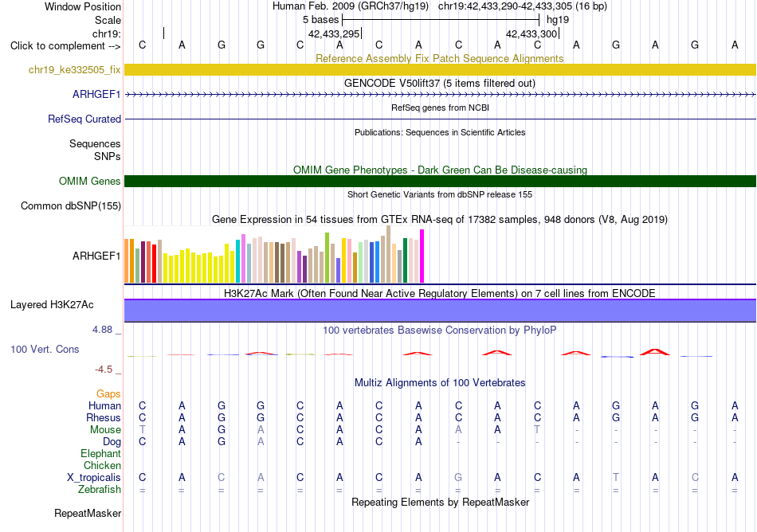This screenshot has height=532, width=757.
Task: Click Short Genetic Variants from dbSNP title
Action: (440, 194)
